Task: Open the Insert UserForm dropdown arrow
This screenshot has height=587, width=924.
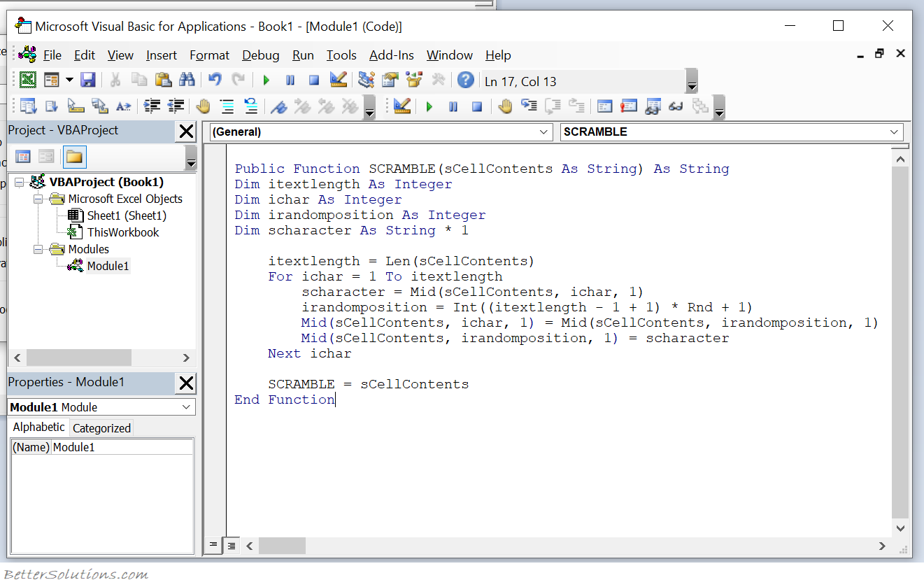Action: 69,80
